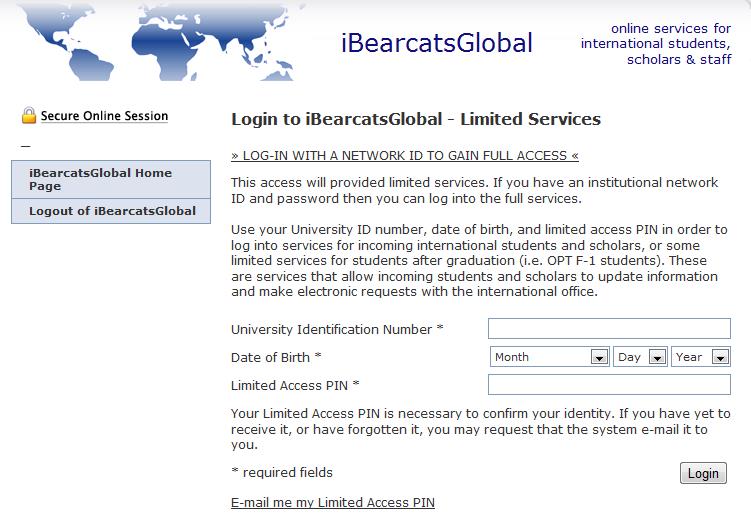This screenshot has width=751, height=520.
Task: Open the Year dropdown
Action: (x=701, y=357)
